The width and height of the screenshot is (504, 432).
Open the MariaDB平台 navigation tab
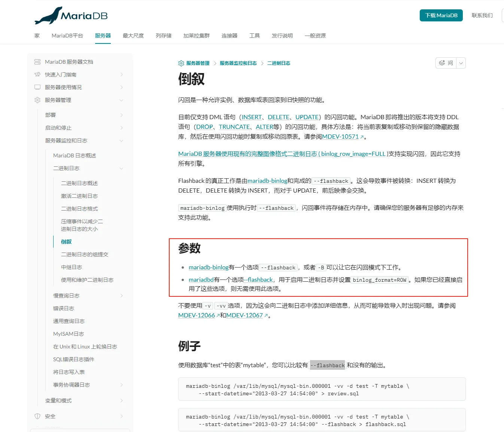coord(67,36)
